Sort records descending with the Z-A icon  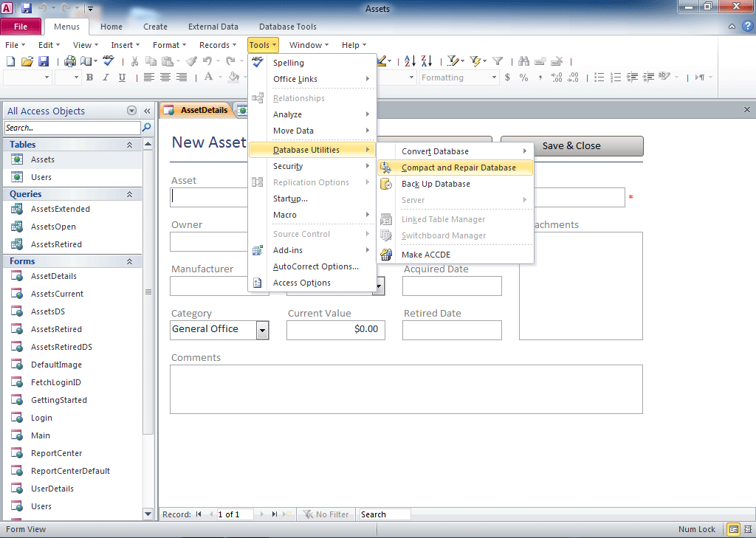coord(426,61)
